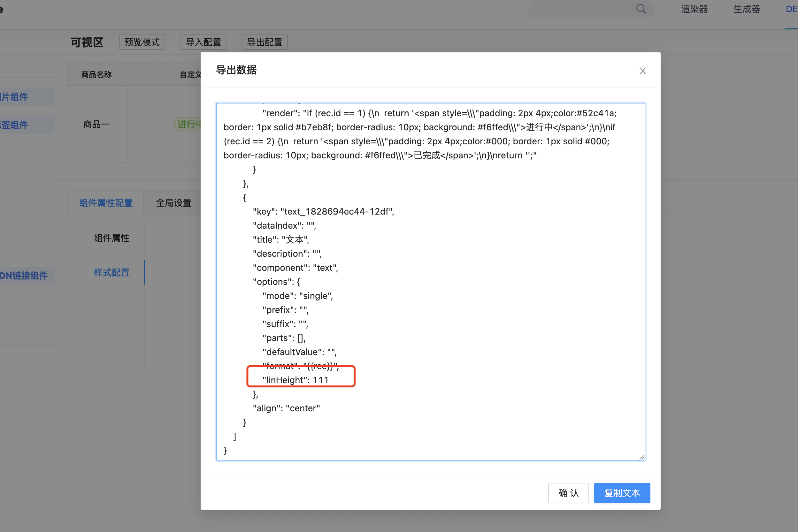This screenshot has height=532, width=798.
Task: Click 复制文本 to copy the exported JSON
Action: tap(621, 493)
